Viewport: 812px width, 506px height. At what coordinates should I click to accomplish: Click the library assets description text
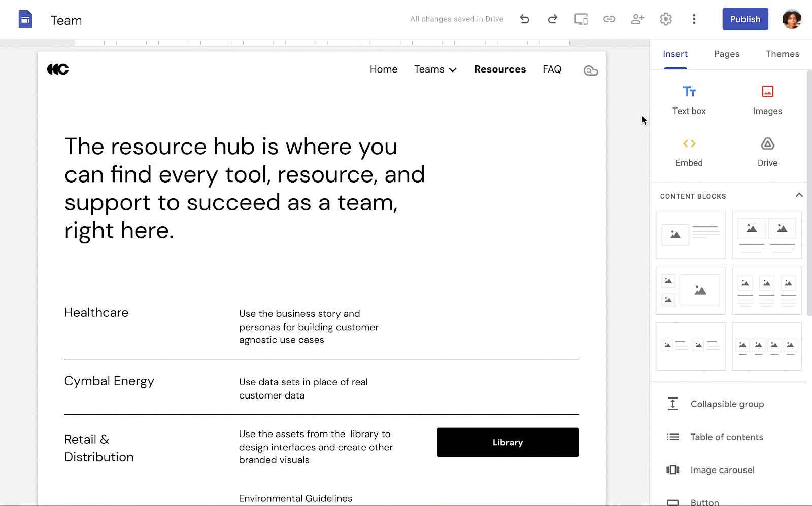[316, 447]
